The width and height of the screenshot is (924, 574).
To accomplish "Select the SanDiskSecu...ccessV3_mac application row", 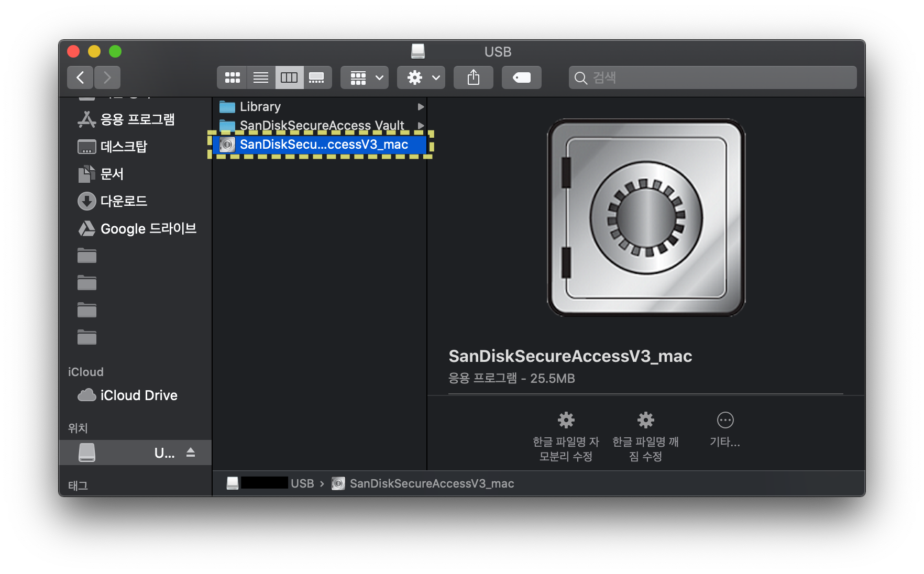I will coord(320,145).
